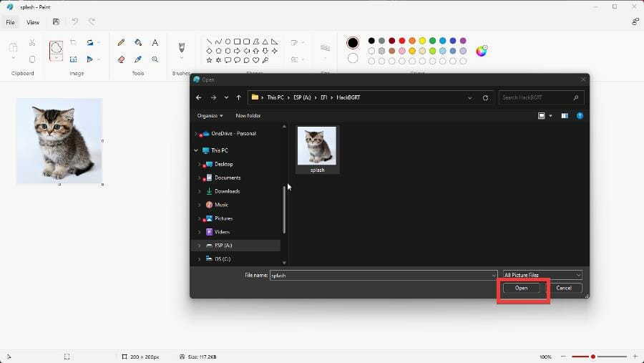Select the Pencil tool in Paint
The image size is (644, 363).
click(x=121, y=42)
